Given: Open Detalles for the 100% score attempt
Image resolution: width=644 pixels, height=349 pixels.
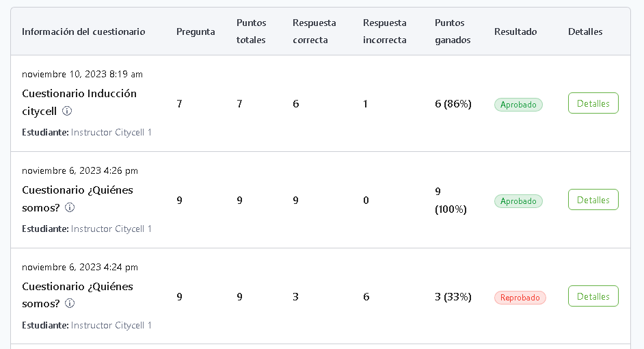Looking at the screenshot, I should coord(593,200).
